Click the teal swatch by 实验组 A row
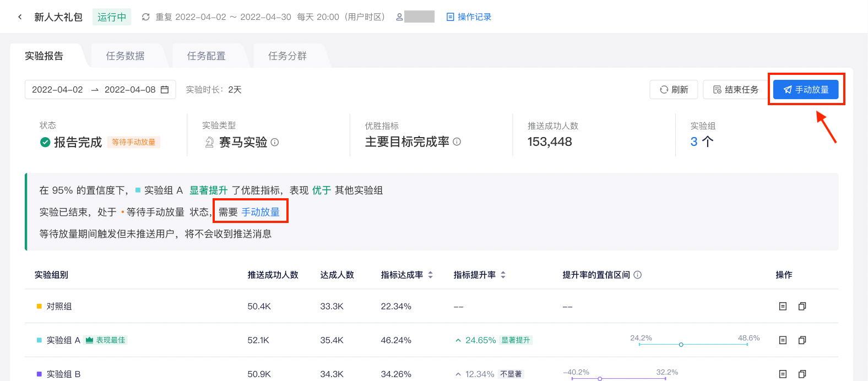 click(39, 340)
